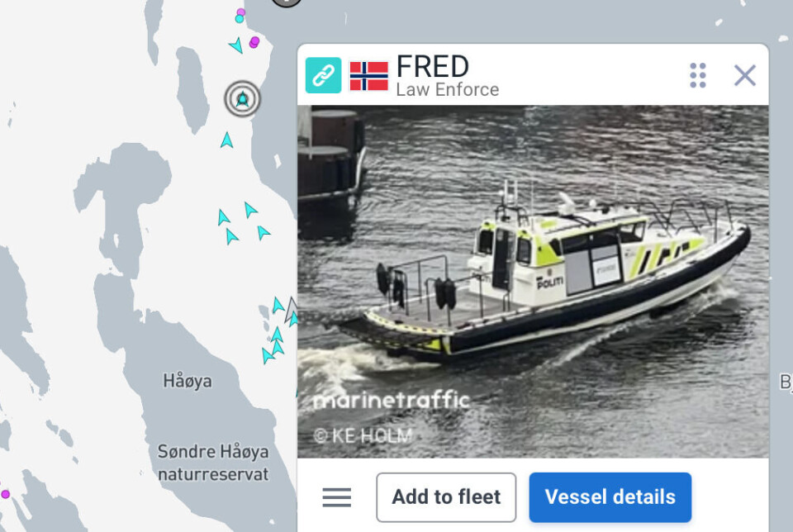Close the FRED vessel info panel

pos(744,75)
